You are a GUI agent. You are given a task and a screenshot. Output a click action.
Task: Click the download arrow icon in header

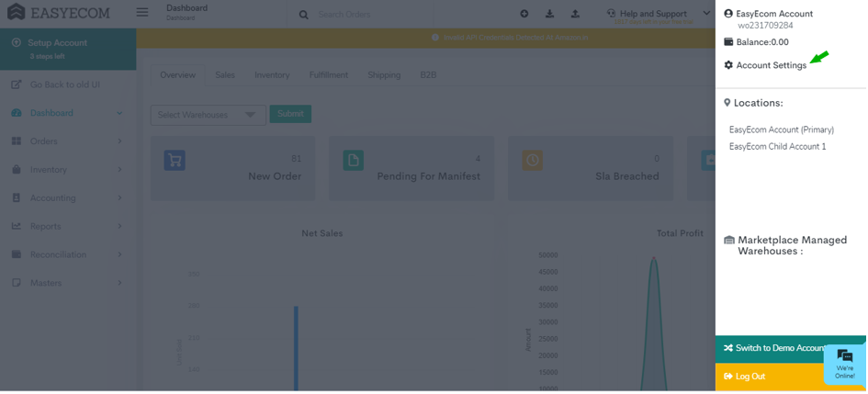click(549, 14)
